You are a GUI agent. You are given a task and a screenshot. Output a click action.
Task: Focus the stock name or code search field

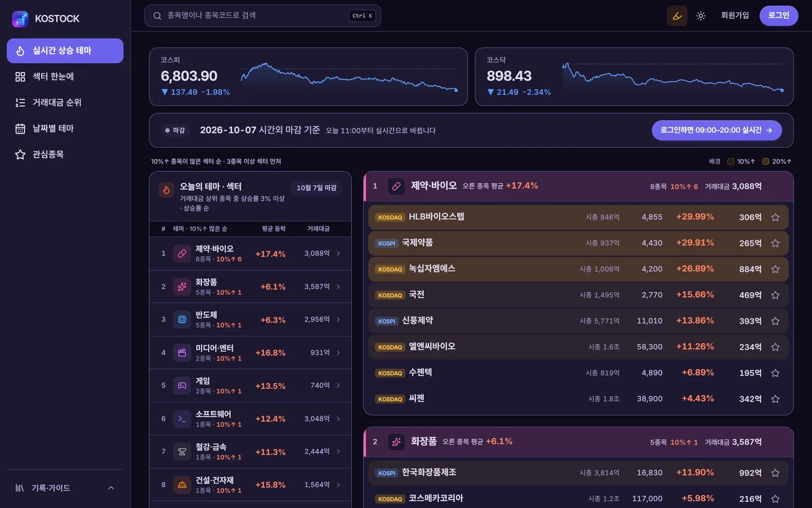pos(262,16)
